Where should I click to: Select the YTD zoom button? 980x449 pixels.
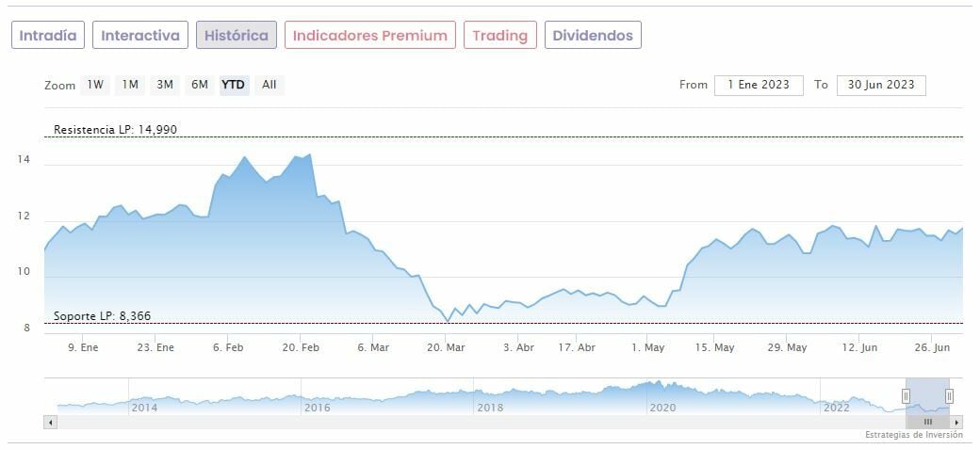233,85
